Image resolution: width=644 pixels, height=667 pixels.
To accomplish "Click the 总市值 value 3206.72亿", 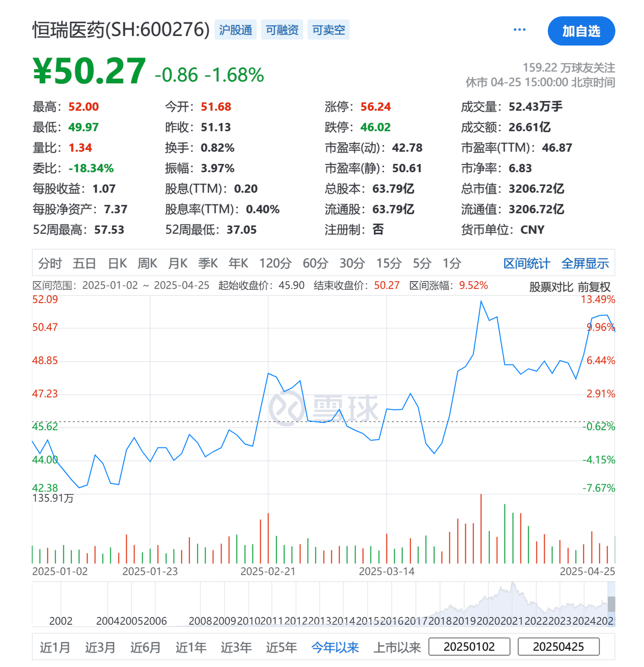I will (x=536, y=189).
